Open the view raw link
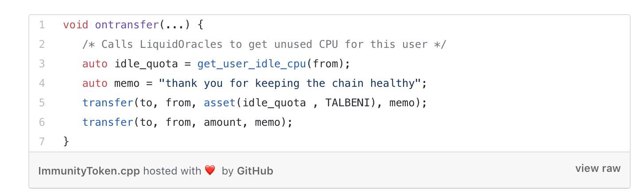The image size is (644, 194). [x=597, y=168]
